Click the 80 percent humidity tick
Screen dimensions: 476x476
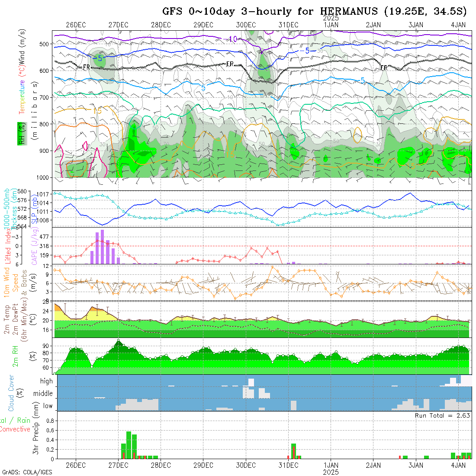point(46,353)
